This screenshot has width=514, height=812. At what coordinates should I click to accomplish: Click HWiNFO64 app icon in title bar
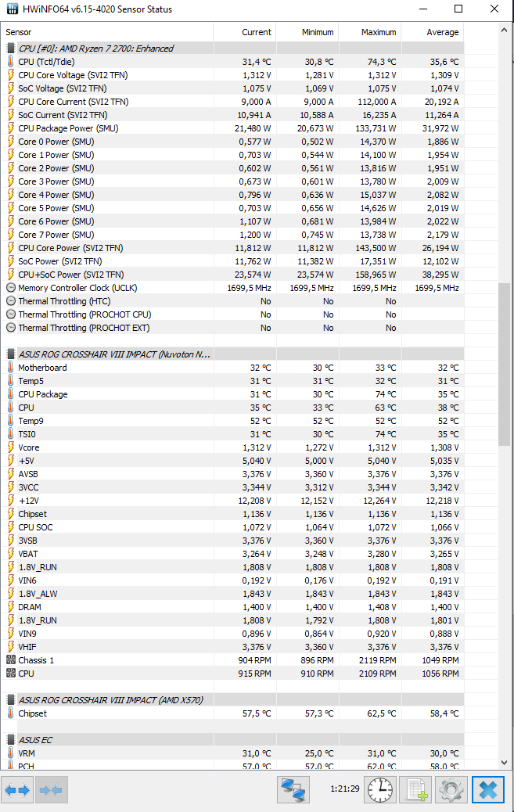click(12, 9)
